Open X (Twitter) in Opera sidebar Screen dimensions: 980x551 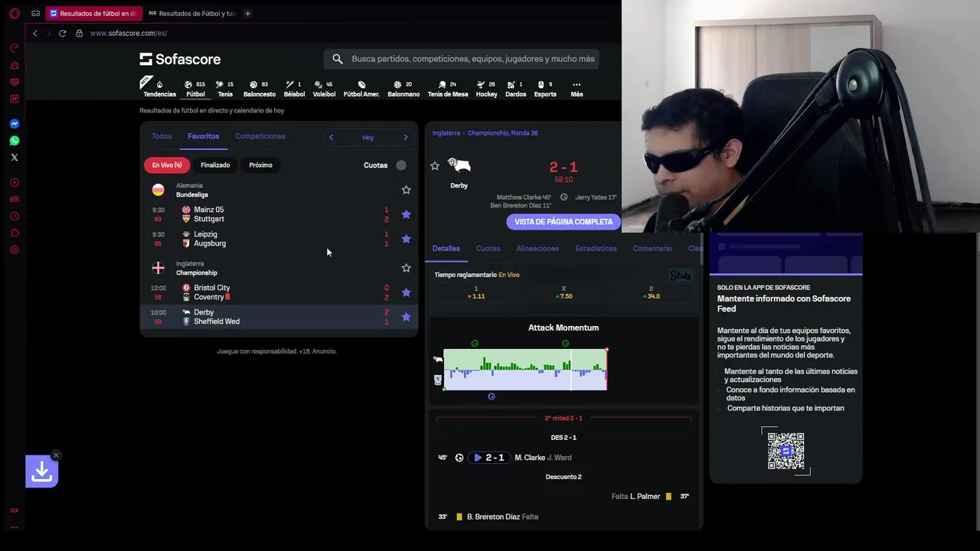click(14, 158)
